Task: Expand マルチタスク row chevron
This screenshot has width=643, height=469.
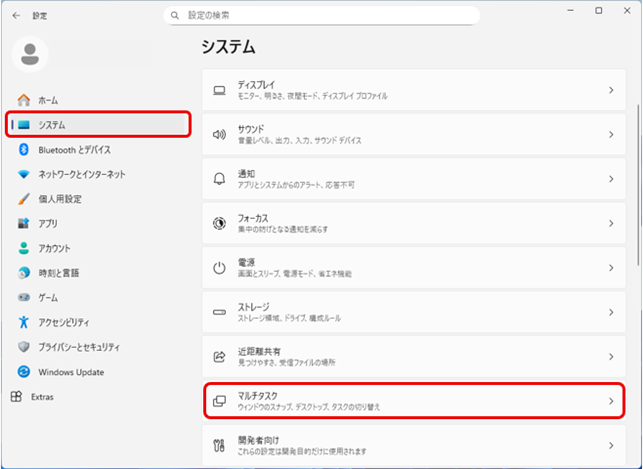Action: point(611,401)
